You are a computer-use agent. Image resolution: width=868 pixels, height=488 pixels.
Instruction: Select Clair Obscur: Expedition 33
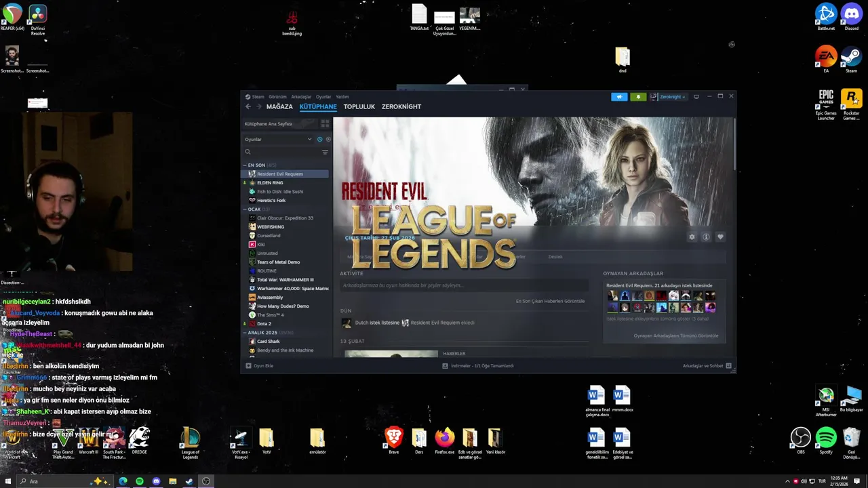click(286, 218)
